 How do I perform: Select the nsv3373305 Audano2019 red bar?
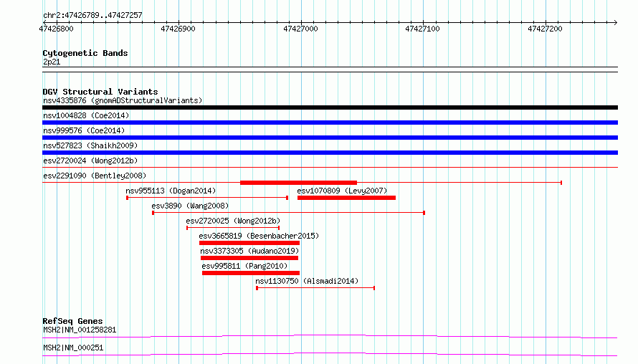tap(249, 258)
